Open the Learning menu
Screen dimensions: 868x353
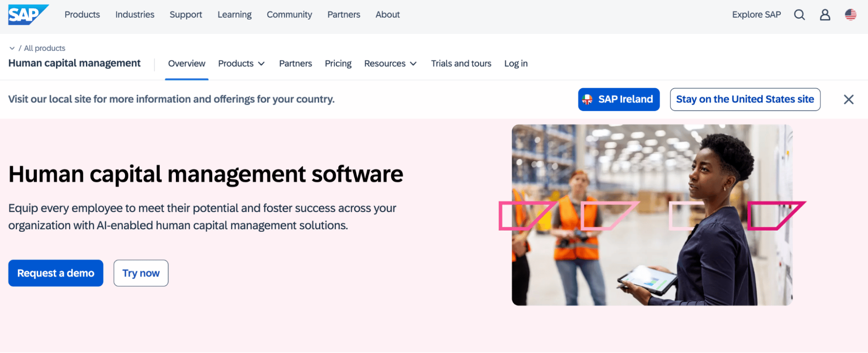pyautogui.click(x=234, y=14)
